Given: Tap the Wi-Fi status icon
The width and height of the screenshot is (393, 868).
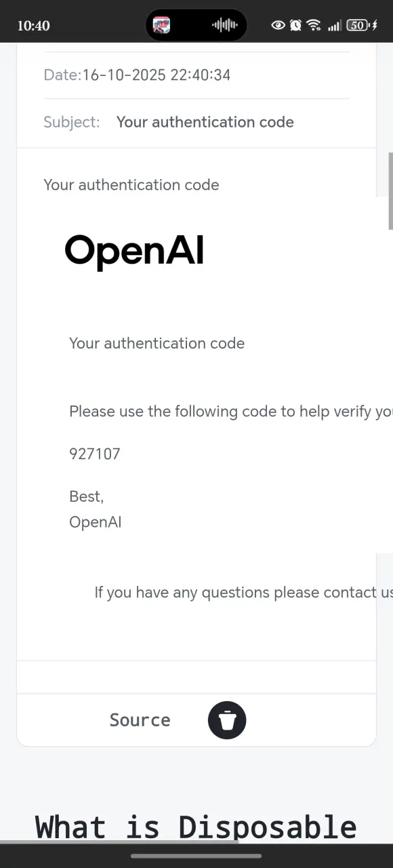Looking at the screenshot, I should click(314, 26).
